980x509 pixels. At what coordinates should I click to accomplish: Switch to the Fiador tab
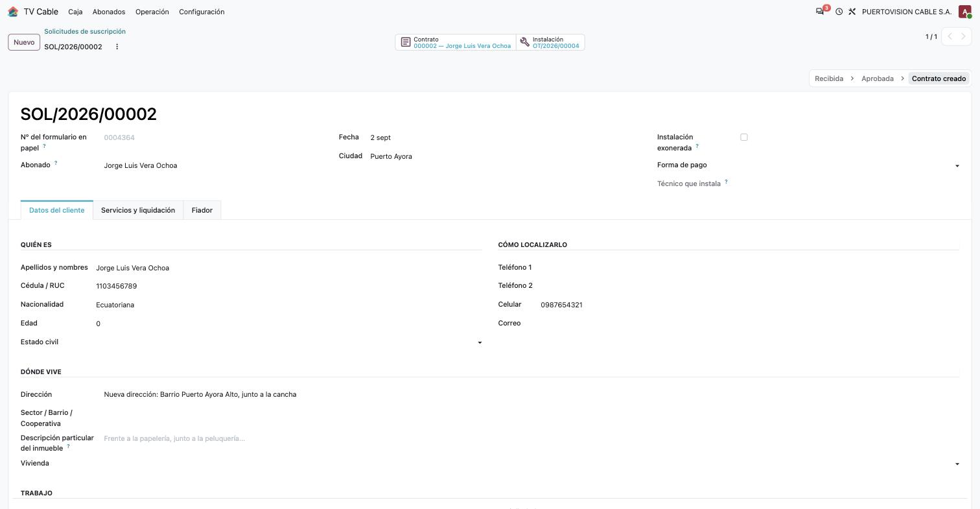(x=202, y=210)
